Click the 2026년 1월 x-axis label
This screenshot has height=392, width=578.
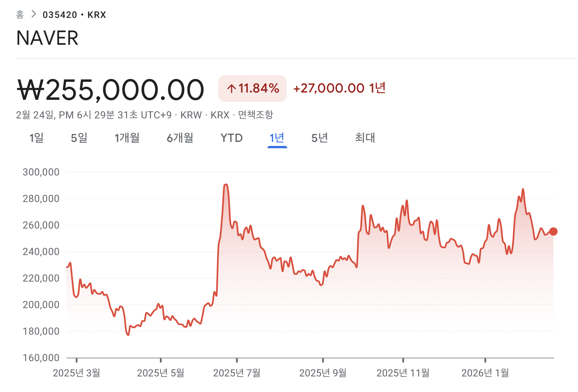[485, 373]
